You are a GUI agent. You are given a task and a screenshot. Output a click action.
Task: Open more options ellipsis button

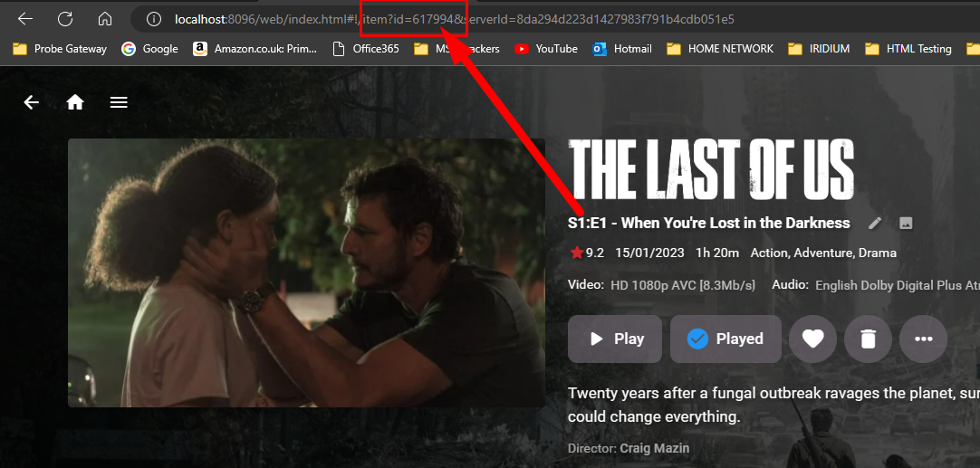[x=923, y=339]
